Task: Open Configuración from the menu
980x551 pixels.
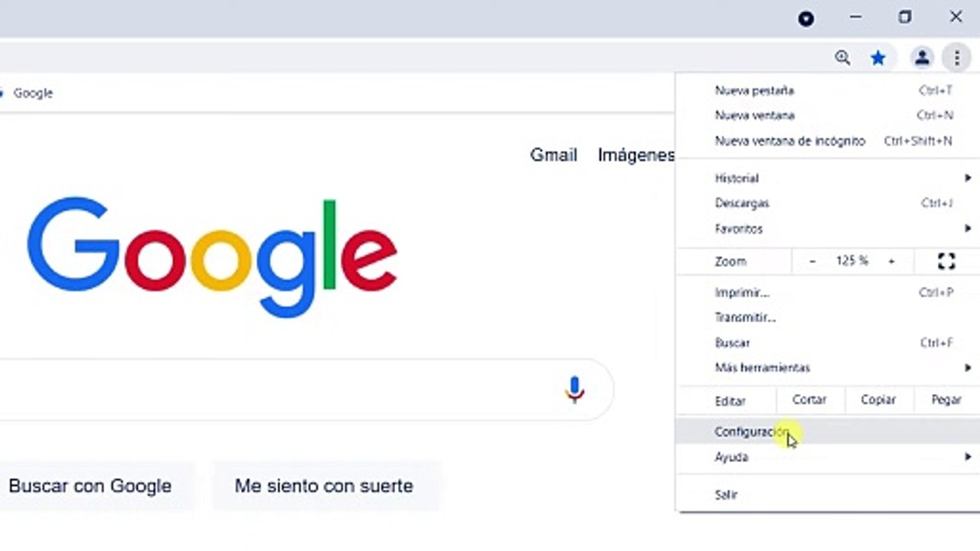Action: 828,432
